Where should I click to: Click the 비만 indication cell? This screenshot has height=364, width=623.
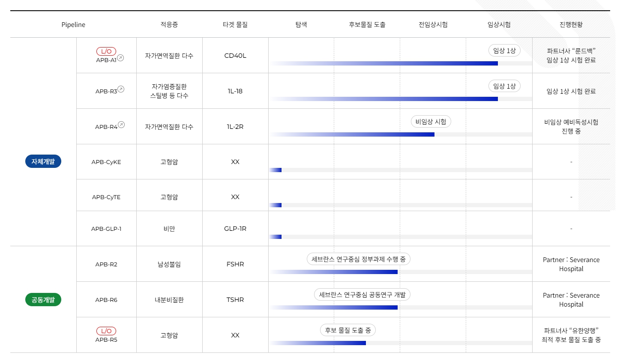pos(169,229)
